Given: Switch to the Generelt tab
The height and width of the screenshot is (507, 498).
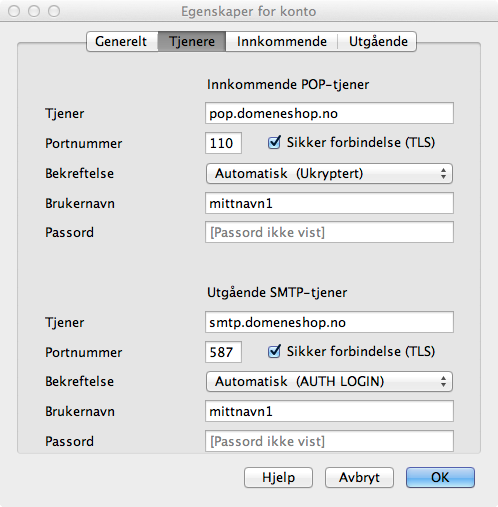Looking at the screenshot, I should coord(122,42).
